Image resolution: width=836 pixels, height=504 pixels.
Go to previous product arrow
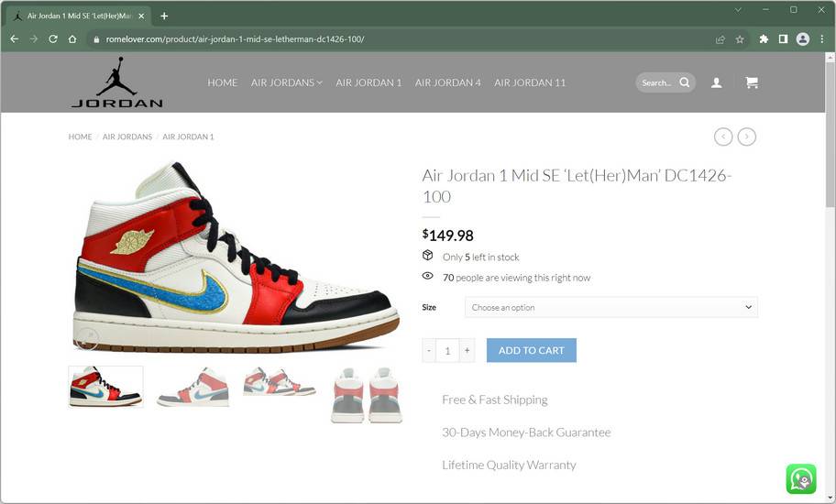pos(723,137)
